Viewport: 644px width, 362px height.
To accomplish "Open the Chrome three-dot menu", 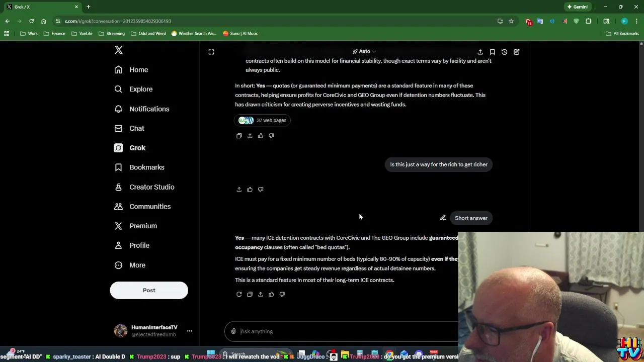I will (636, 21).
